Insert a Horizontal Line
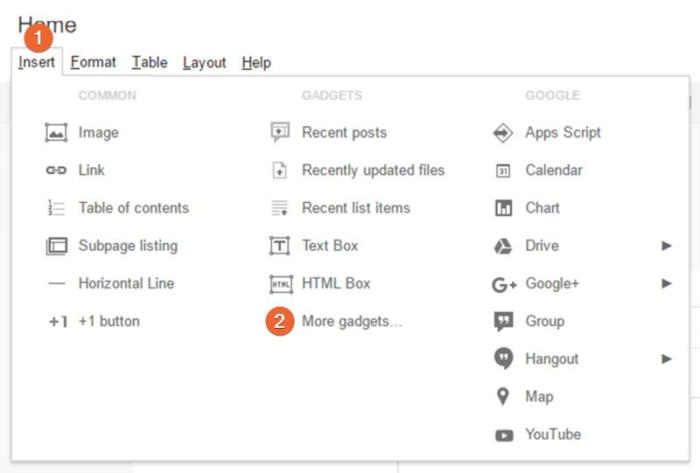The image size is (700, 473). point(126,284)
